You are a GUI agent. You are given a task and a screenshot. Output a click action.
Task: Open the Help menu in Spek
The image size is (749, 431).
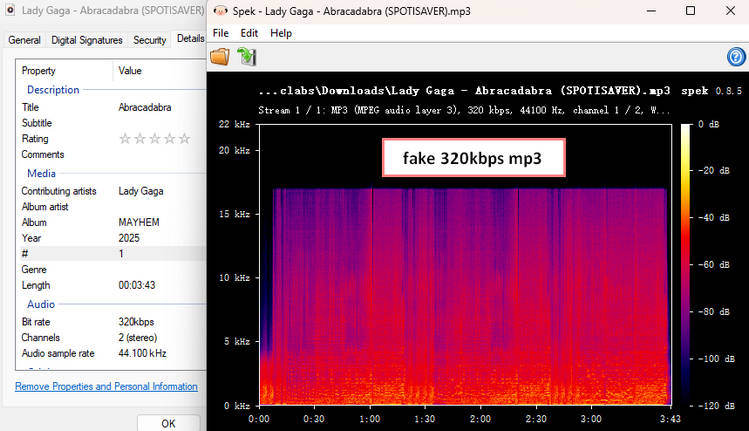[281, 33]
